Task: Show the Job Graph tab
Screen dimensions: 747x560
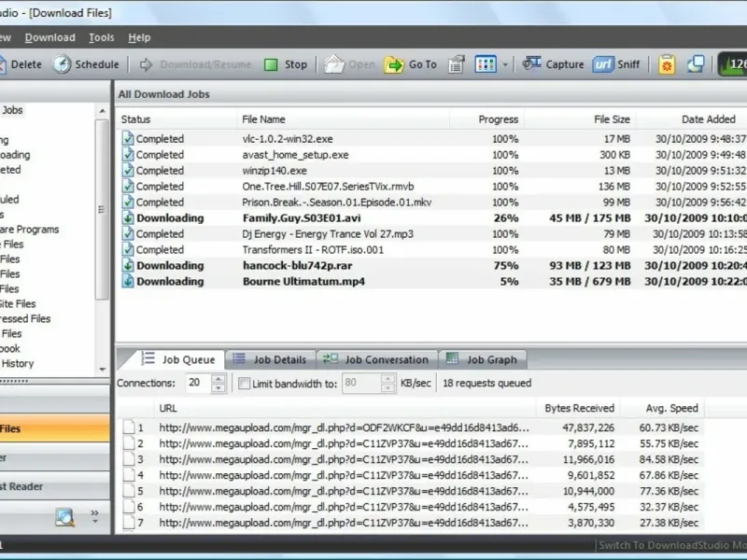Action: point(482,359)
